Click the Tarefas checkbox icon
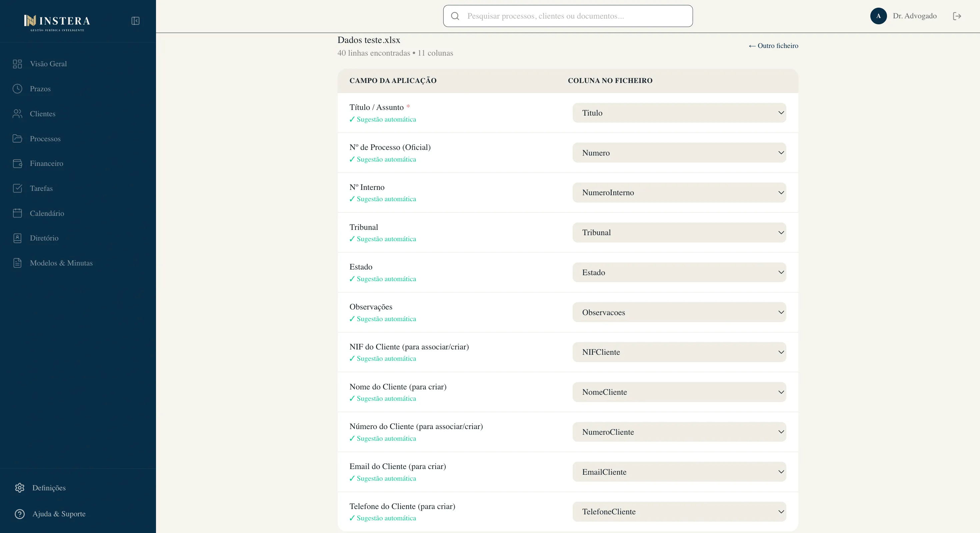 (x=17, y=188)
